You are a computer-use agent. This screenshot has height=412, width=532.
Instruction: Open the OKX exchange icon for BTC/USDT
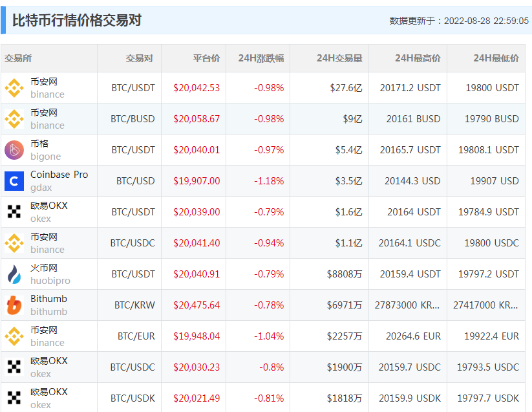tap(14, 211)
